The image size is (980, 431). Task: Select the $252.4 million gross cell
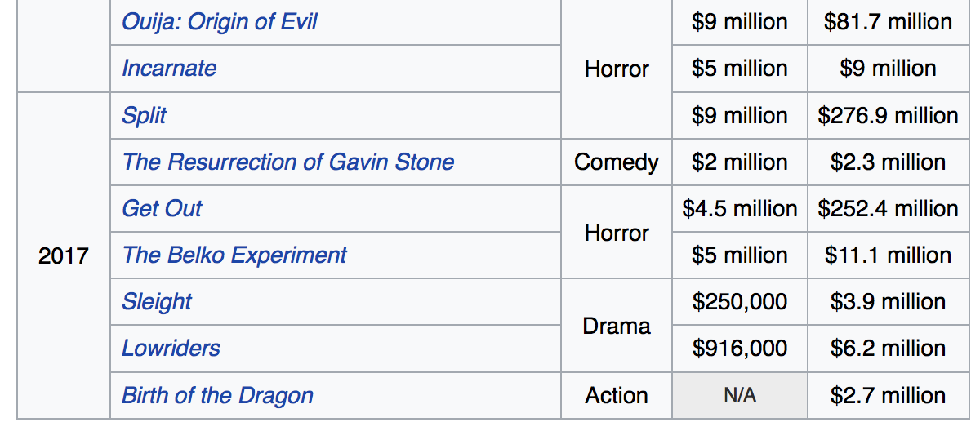click(x=888, y=208)
